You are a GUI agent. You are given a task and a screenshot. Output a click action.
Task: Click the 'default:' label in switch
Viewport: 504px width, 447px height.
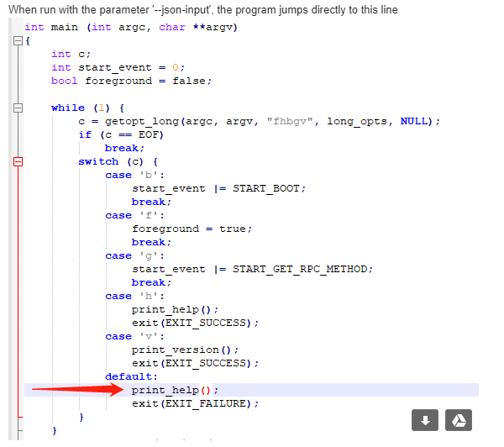pos(131,376)
